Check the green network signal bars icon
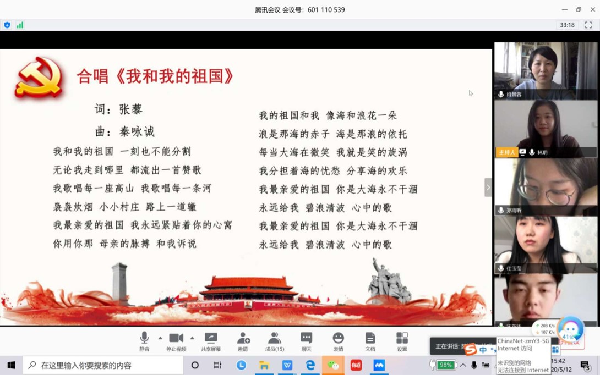600x375 pixels. point(20,25)
